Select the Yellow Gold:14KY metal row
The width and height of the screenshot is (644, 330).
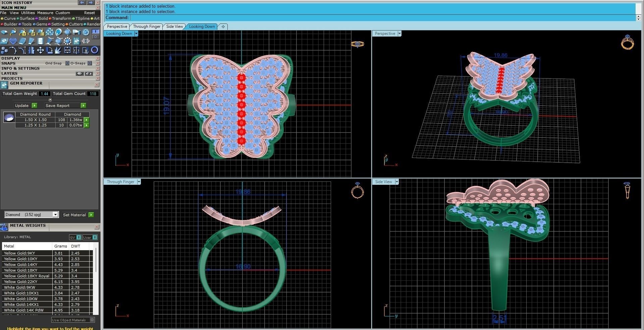click(47, 265)
